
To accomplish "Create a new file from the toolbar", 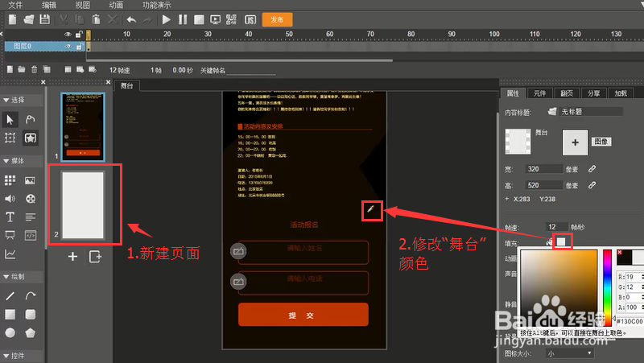I will (x=12, y=19).
